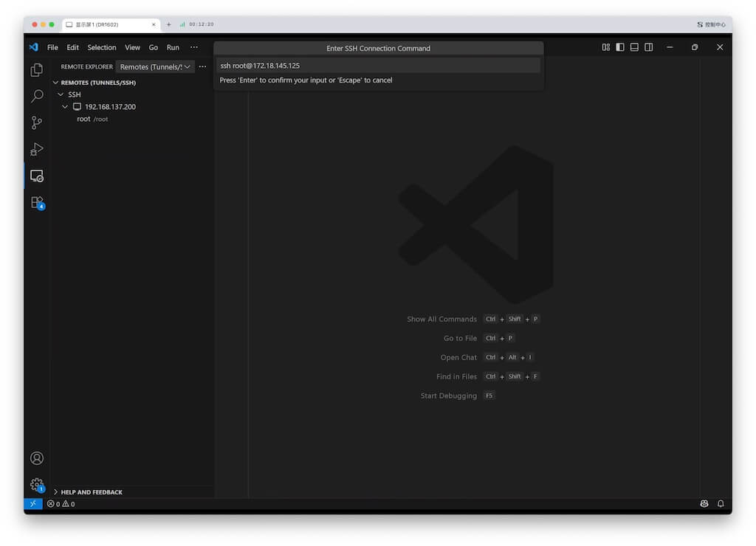Open the Manage gear icon
Screen dimensions: 756x546
pos(36,485)
